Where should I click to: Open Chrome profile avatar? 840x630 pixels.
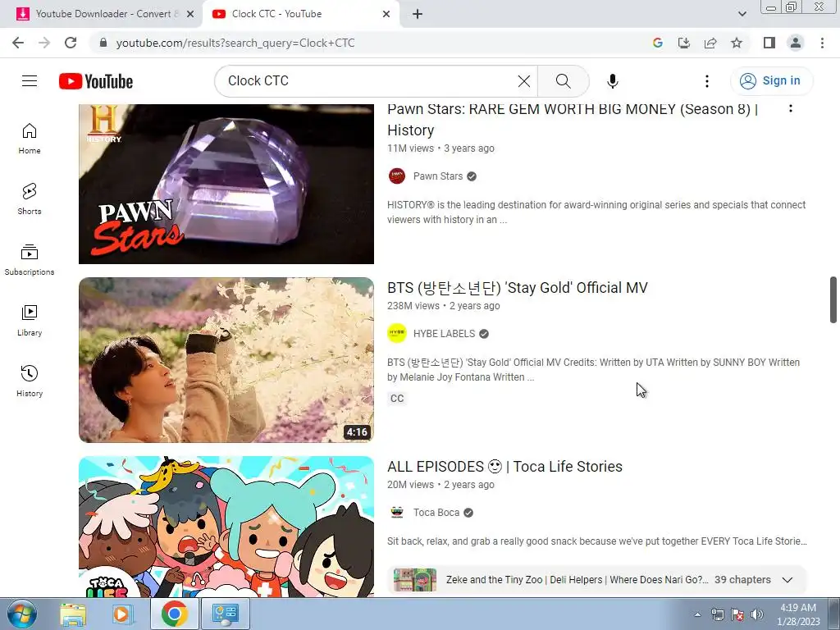[796, 43]
